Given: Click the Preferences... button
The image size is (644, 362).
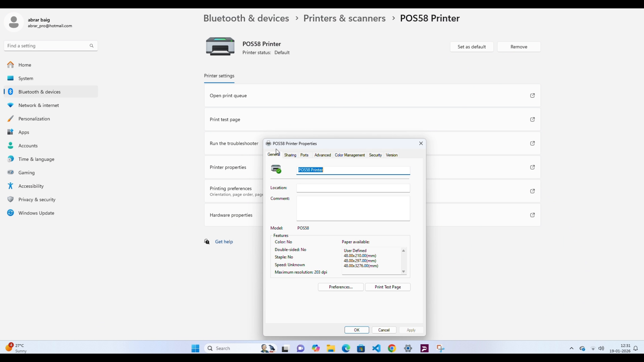Looking at the screenshot, I should [340, 287].
